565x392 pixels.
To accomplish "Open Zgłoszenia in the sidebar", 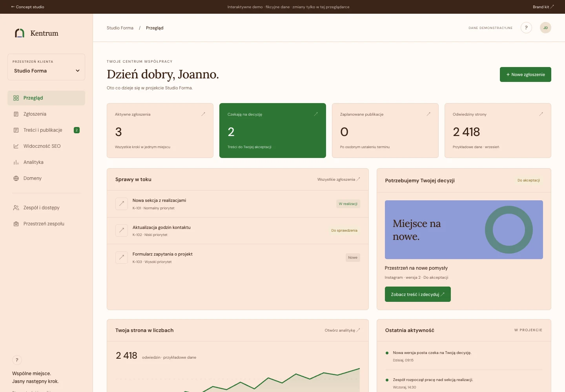I will pos(46,114).
